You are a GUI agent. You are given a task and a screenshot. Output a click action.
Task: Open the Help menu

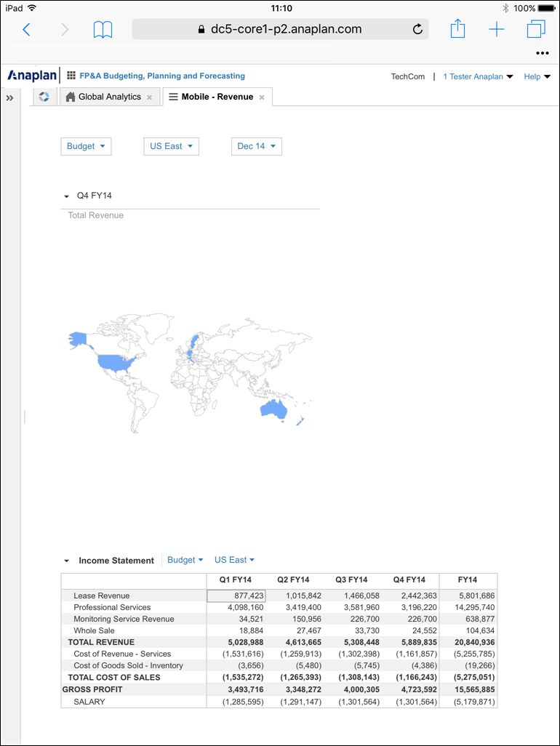tap(537, 76)
